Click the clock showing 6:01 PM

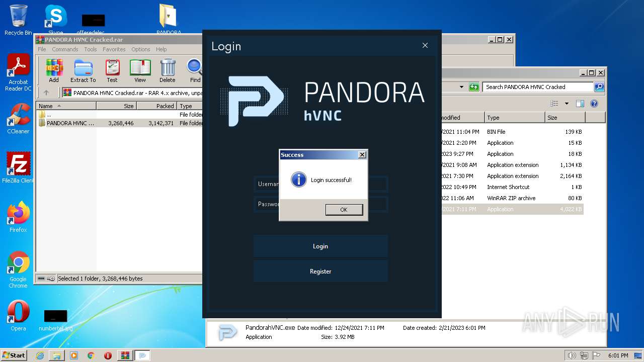618,355
